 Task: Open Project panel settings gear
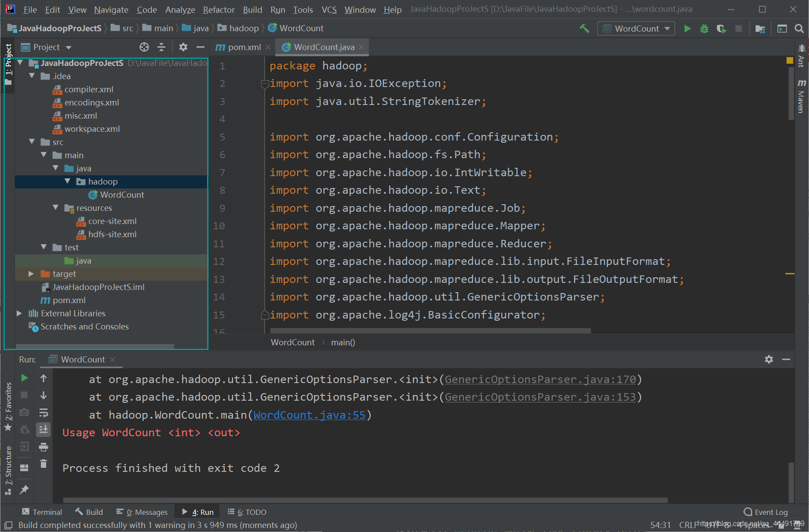183,47
